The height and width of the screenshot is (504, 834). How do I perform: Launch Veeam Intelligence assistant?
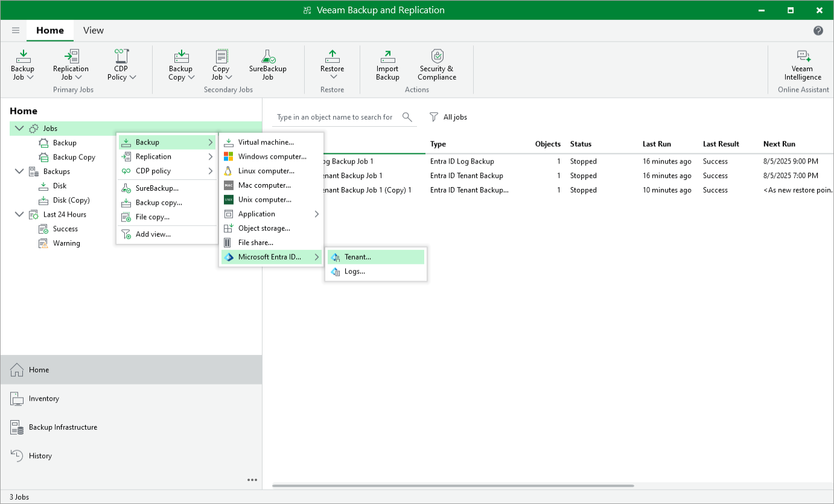coord(803,65)
